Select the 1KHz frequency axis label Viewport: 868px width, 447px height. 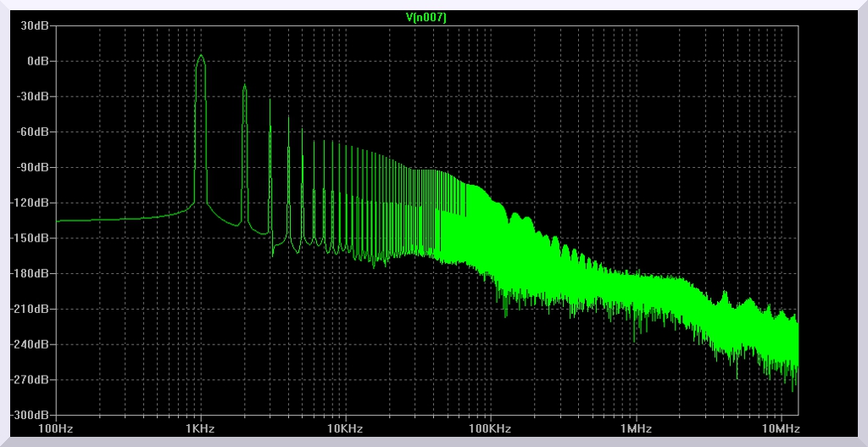[201, 429]
